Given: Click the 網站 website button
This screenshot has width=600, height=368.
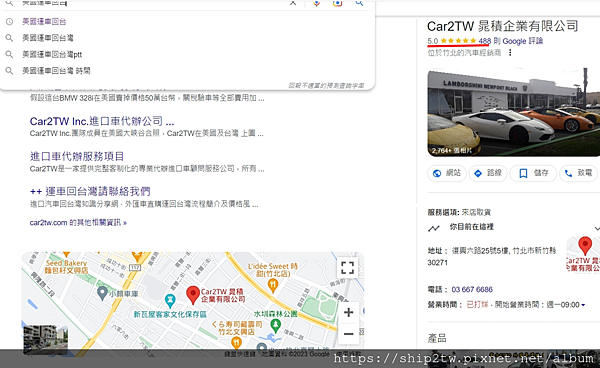Looking at the screenshot, I should (x=447, y=173).
